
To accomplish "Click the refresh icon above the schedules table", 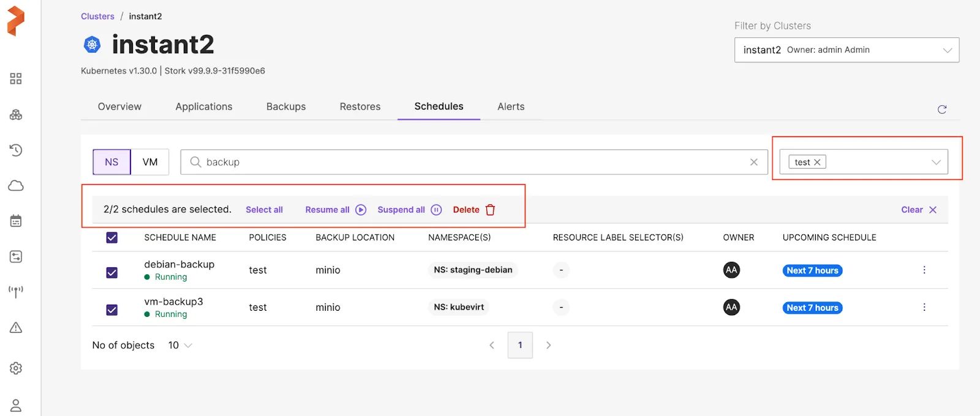I will tap(942, 110).
